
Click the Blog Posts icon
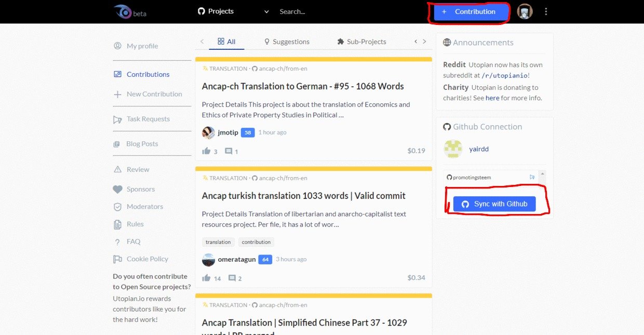point(117,144)
